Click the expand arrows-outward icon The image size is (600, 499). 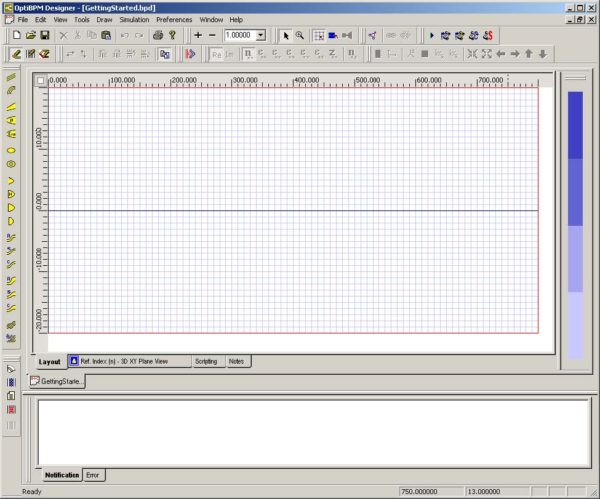pyautogui.click(x=486, y=54)
